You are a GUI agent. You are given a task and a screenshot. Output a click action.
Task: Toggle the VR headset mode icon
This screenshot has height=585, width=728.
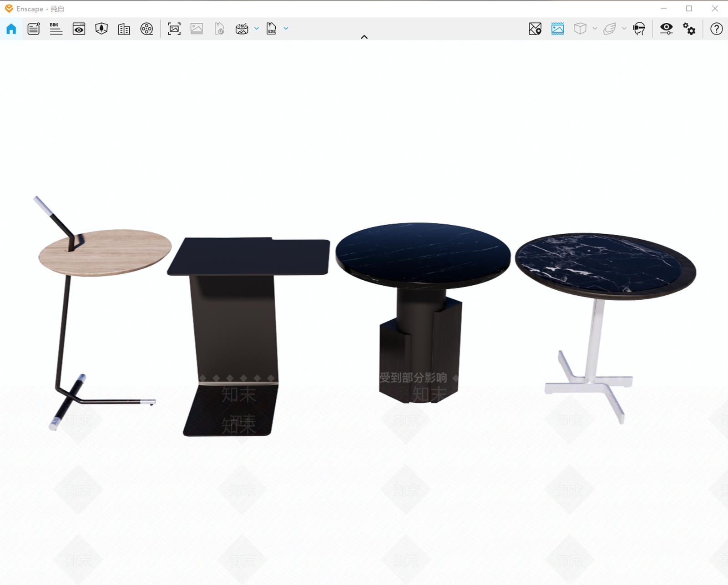[639, 29]
